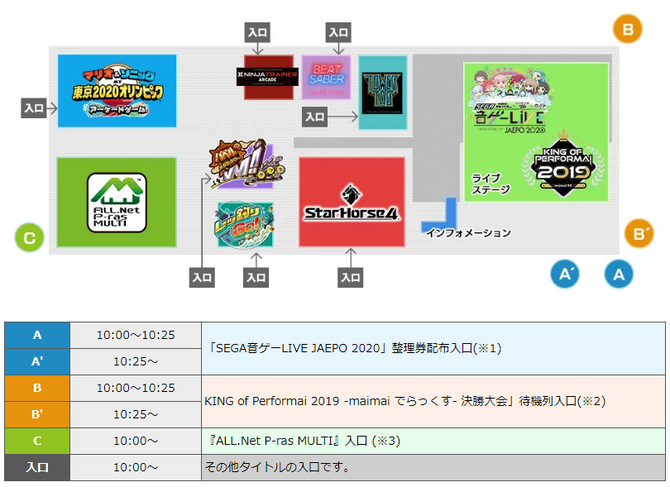Click the インフォメーション label on map

click(x=468, y=233)
